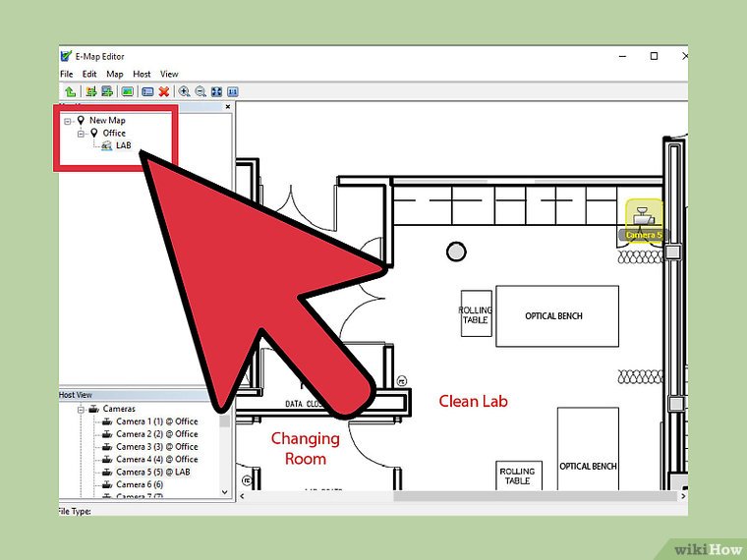The image size is (747, 560).
Task: Collapse the New Map tree node
Action: 68,120
